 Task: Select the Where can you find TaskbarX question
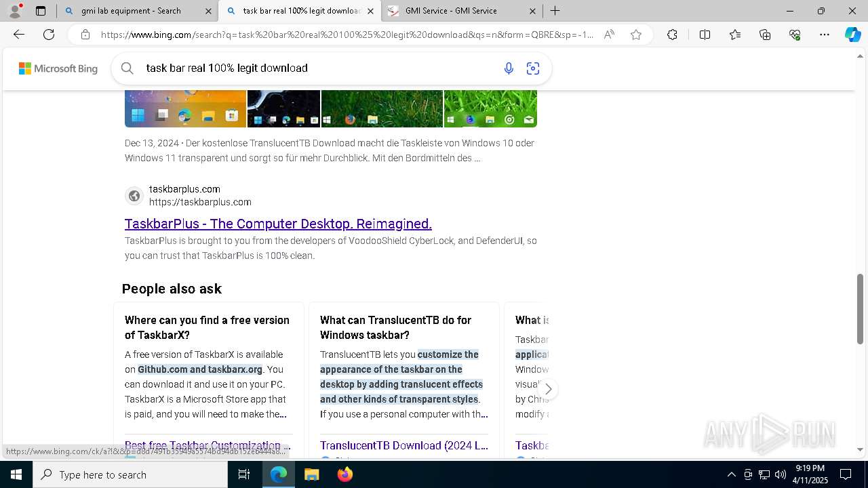207,327
